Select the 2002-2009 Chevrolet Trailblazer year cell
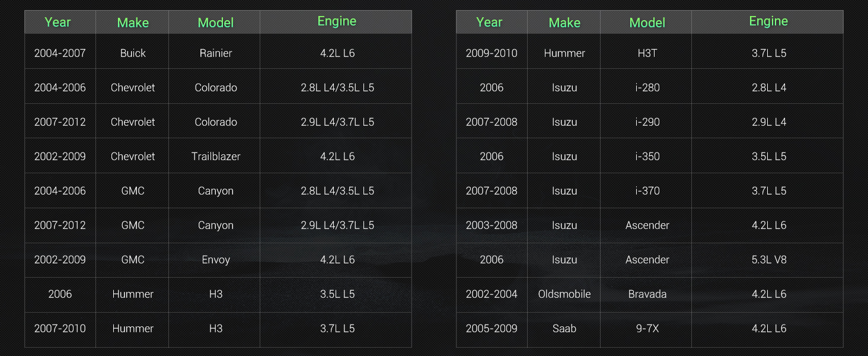868x356 pixels. click(x=60, y=156)
